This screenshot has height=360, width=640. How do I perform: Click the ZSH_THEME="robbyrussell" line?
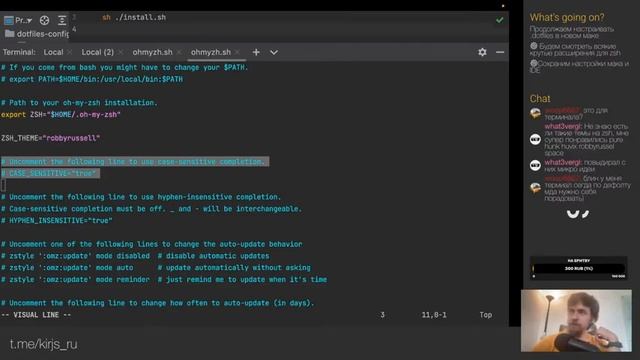coord(50,138)
